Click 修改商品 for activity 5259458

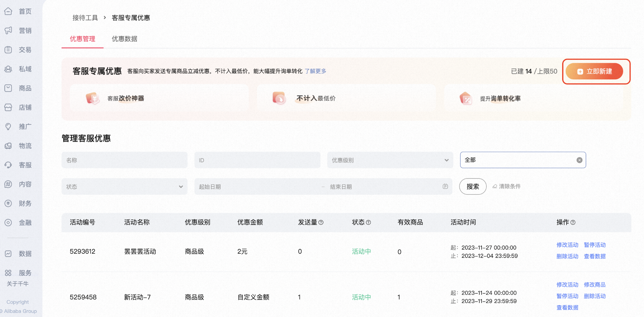[595, 285]
